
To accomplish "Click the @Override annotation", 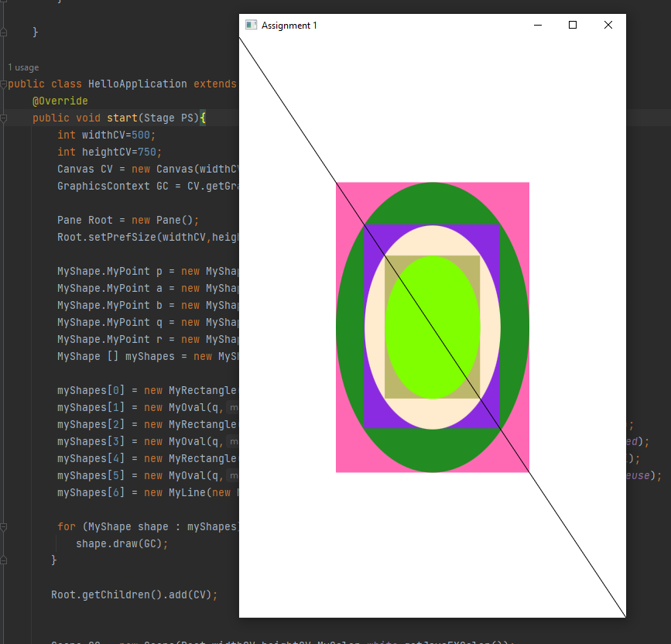I will coord(60,101).
